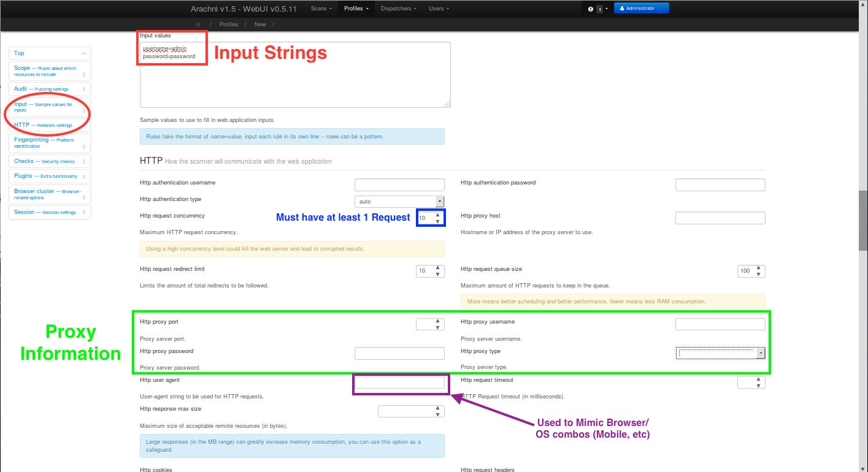Screen dimensions: 868x472
Task: Open the Http proxy type dropdown
Action: coord(720,353)
